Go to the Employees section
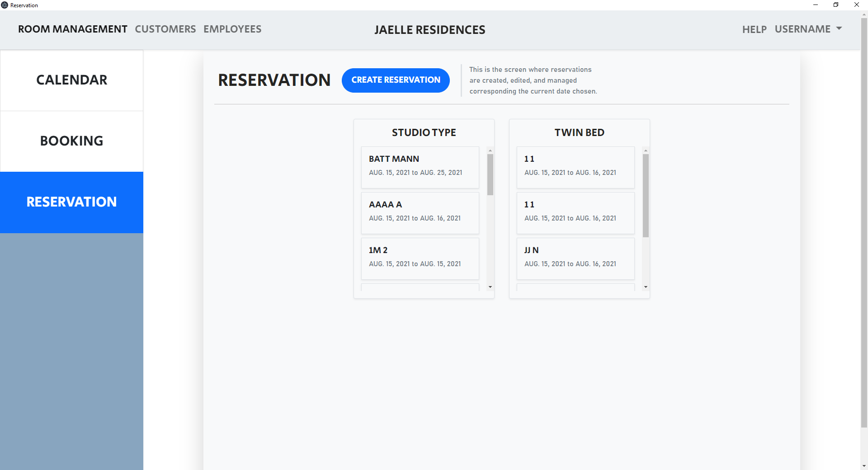 click(232, 29)
